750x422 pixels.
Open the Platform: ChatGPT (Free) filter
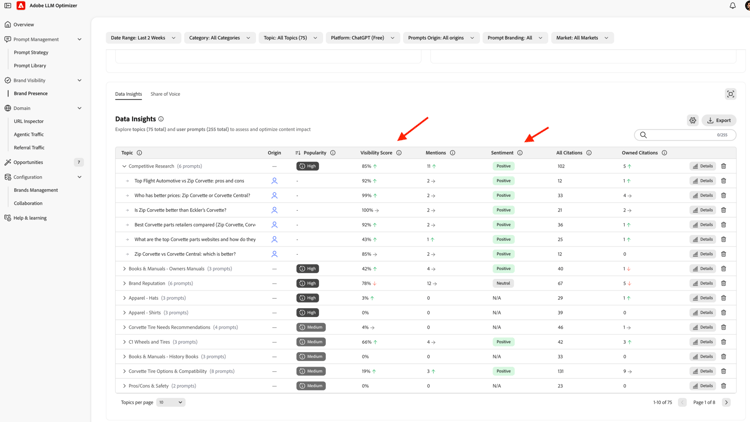pos(363,38)
